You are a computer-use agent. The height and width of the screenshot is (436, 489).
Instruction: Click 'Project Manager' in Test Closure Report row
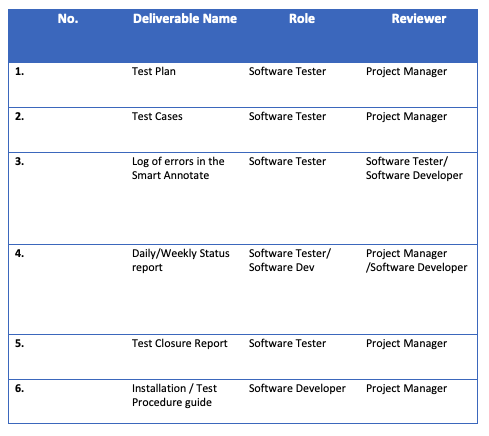click(406, 344)
